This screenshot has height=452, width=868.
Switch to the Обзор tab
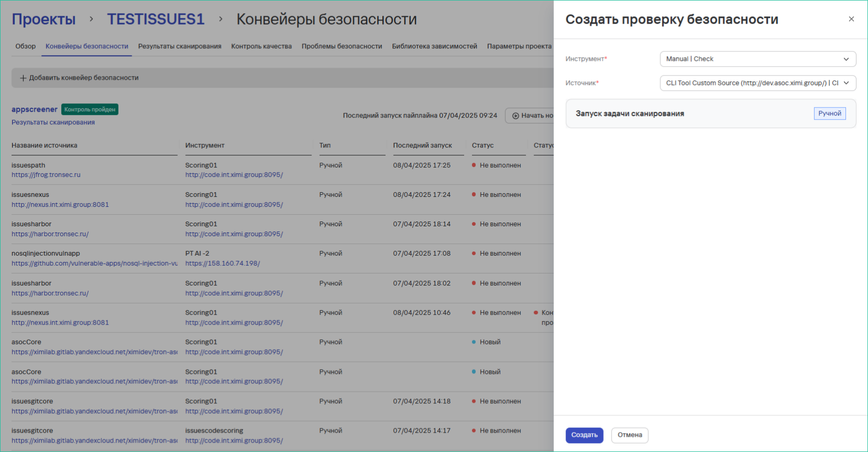[x=25, y=46]
